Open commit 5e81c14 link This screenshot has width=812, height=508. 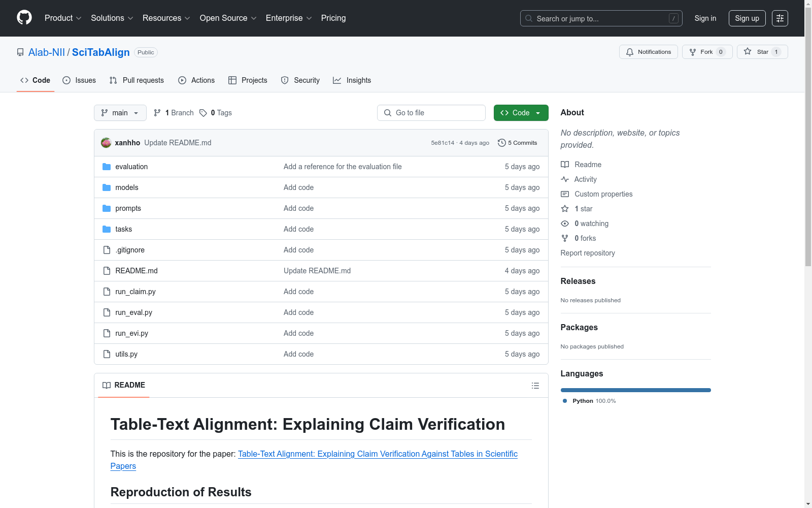[x=443, y=143]
